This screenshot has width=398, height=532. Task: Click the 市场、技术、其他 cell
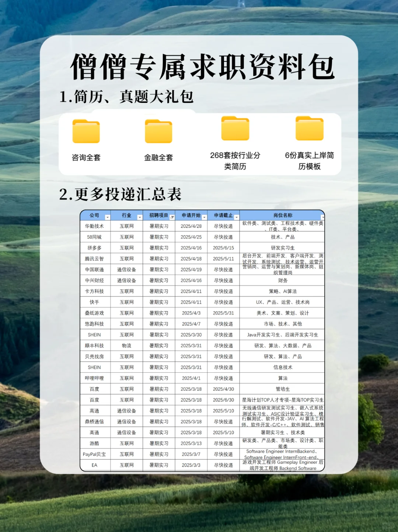(x=283, y=324)
